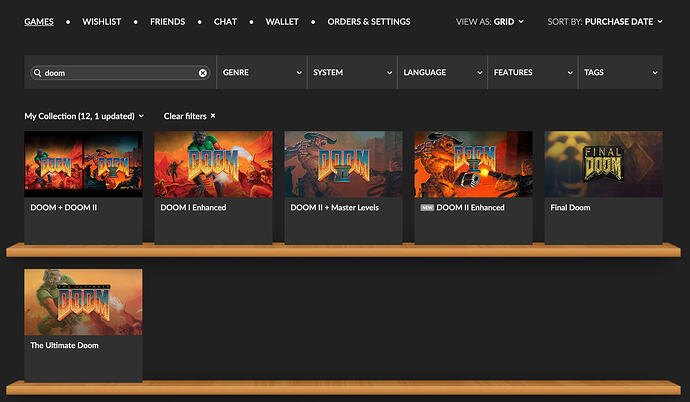
Task: Open The Ultimate Doom cover thumbnail
Action: (83, 302)
